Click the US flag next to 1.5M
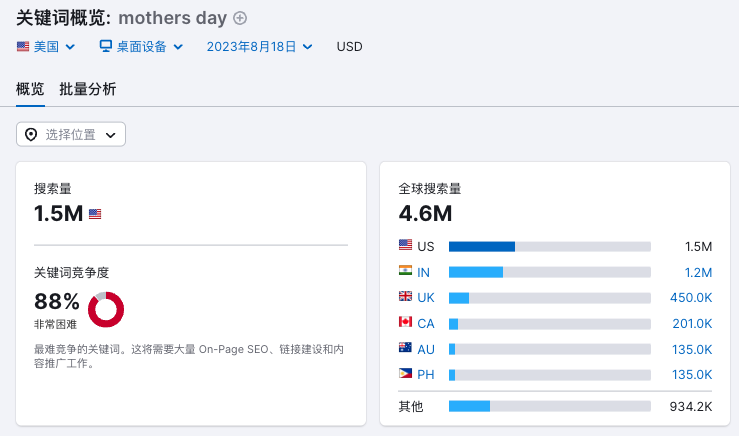Image resolution: width=739 pixels, height=436 pixels. [x=95, y=214]
